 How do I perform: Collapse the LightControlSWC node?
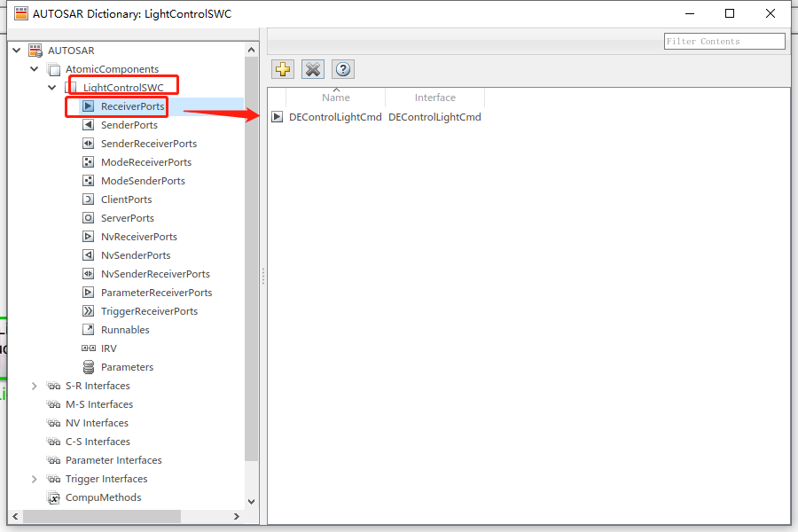tap(52, 88)
